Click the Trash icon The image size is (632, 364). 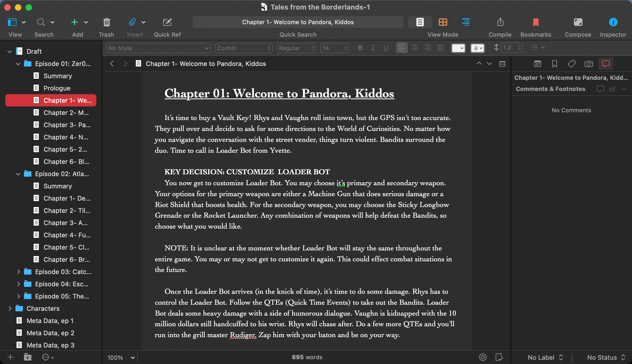[x=106, y=22]
